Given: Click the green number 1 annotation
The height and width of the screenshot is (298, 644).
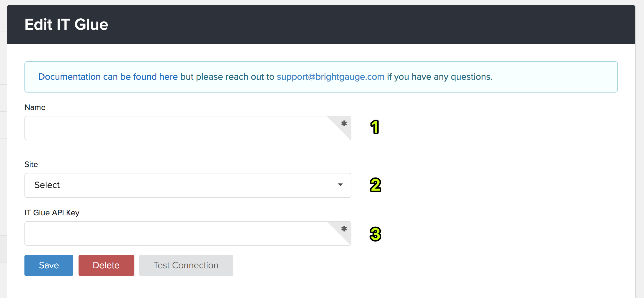Looking at the screenshot, I should point(375,127).
